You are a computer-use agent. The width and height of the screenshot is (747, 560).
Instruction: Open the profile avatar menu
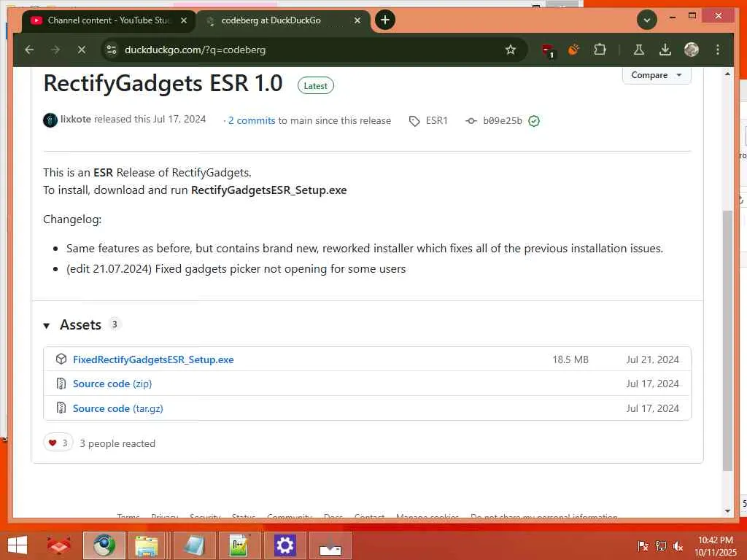[692, 50]
